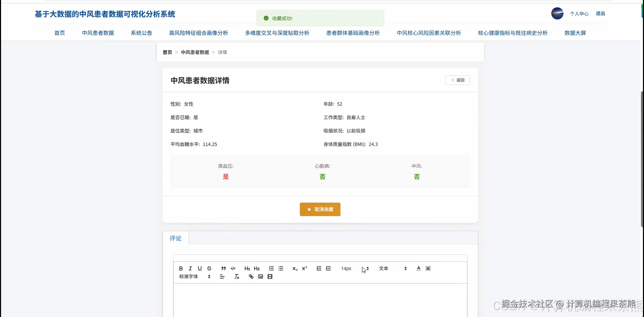Screen dimensions: 644x317
Task: Select the 评论 tab
Action: click(x=175, y=238)
